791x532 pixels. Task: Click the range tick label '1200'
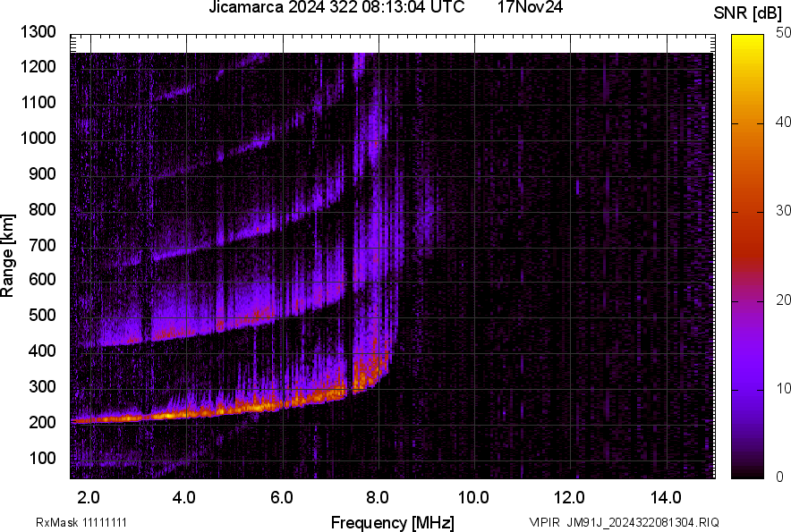pyautogui.click(x=38, y=66)
